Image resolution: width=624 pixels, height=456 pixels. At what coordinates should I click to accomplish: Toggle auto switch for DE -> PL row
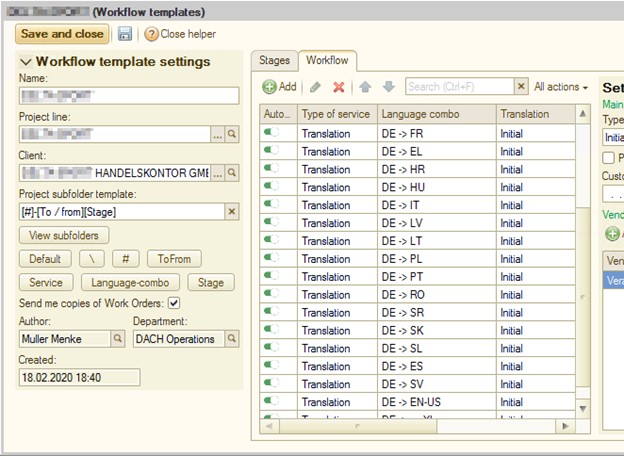point(270,258)
